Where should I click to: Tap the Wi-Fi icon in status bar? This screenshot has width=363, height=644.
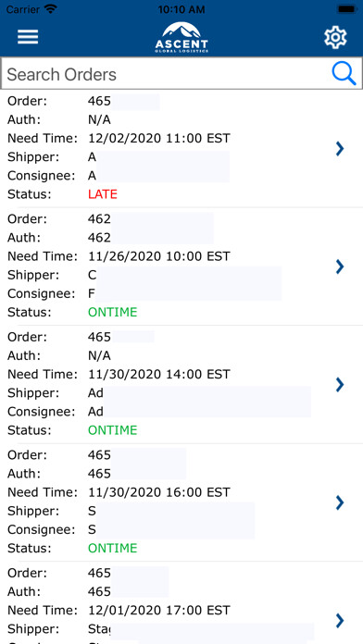point(51,9)
